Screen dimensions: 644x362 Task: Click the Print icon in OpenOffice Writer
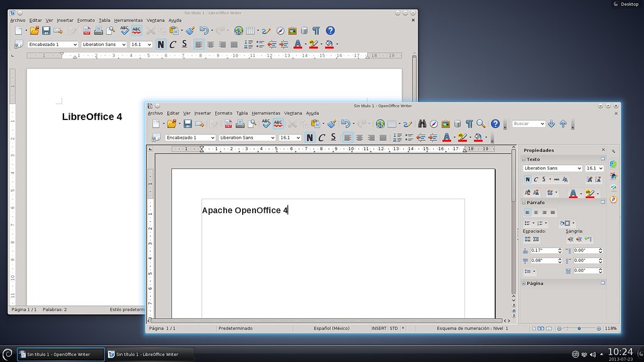pos(240,124)
